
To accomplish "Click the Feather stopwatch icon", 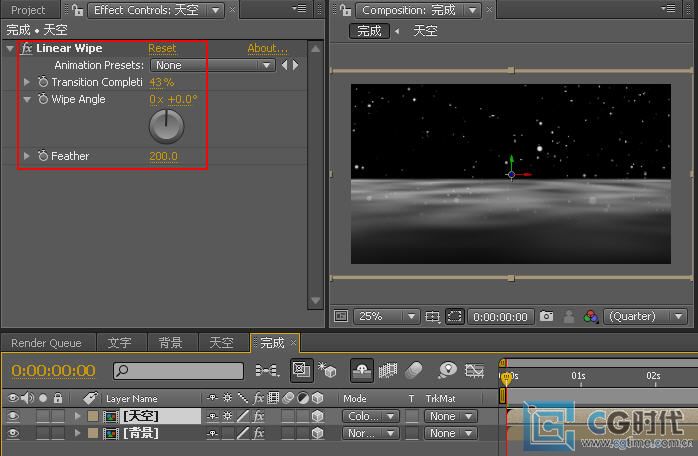I will coord(43,156).
